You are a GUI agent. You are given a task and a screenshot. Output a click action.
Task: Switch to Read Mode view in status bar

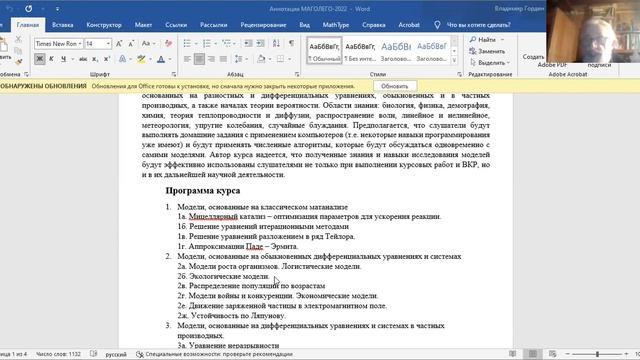512,354
